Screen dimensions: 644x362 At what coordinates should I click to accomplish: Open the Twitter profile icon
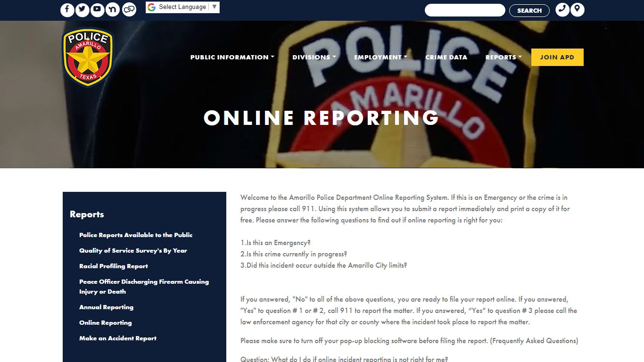tap(83, 9)
